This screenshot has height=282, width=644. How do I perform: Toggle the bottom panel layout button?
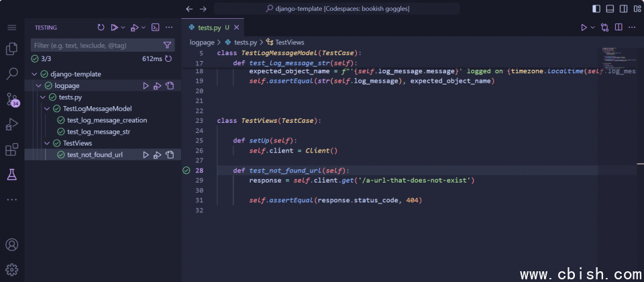coord(610,9)
